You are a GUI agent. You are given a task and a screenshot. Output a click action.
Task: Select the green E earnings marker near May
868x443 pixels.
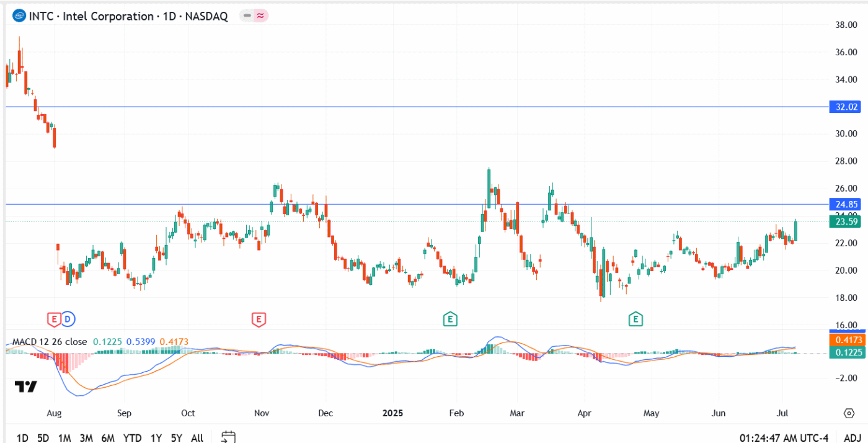(634, 318)
